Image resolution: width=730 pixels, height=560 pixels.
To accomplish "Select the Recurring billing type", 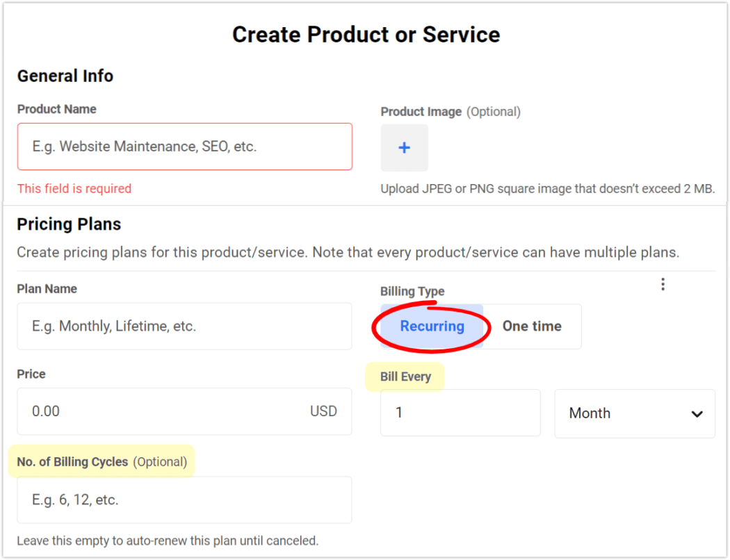I will (x=432, y=326).
